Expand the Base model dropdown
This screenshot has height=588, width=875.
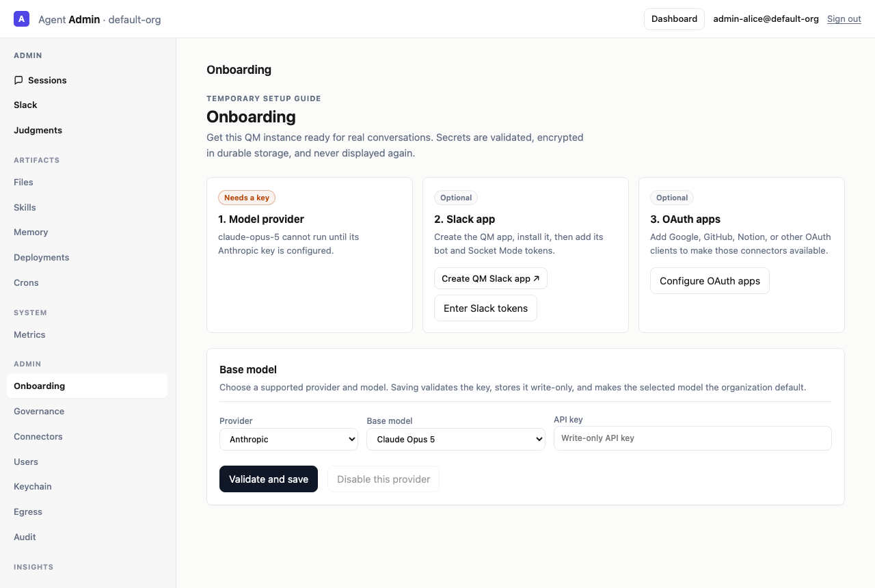click(x=456, y=439)
